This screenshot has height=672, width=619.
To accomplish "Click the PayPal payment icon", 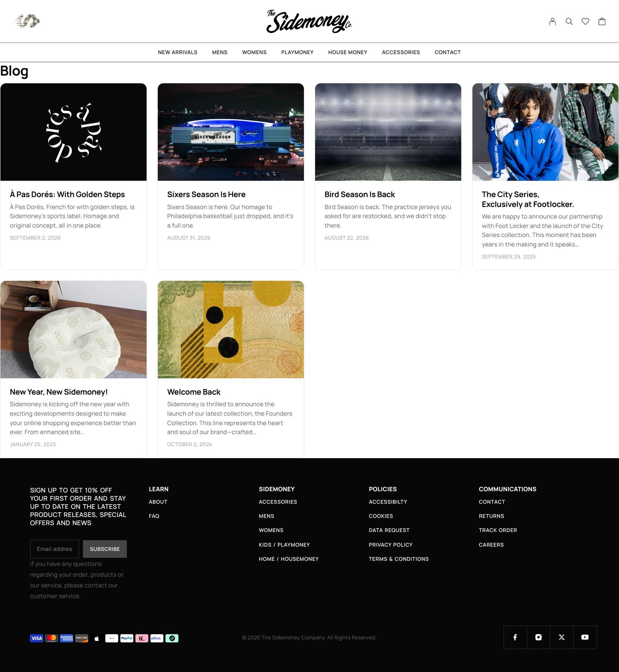I will [127, 638].
